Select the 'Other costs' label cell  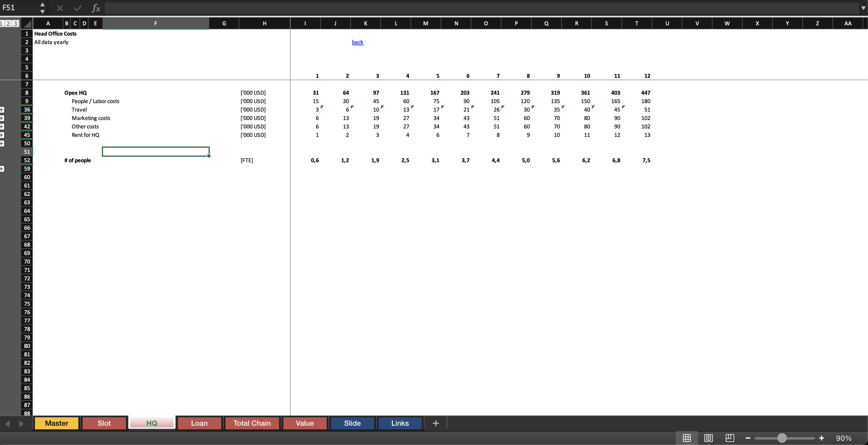85,126
